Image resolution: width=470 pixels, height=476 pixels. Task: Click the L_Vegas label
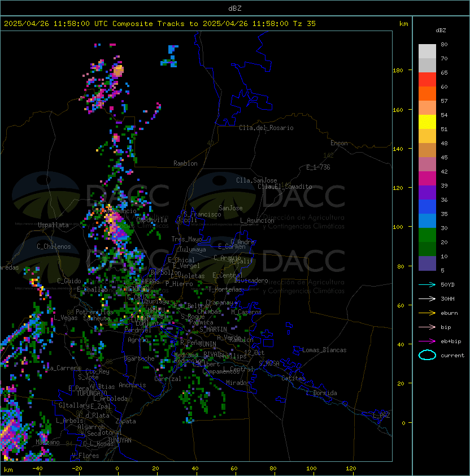(66, 318)
